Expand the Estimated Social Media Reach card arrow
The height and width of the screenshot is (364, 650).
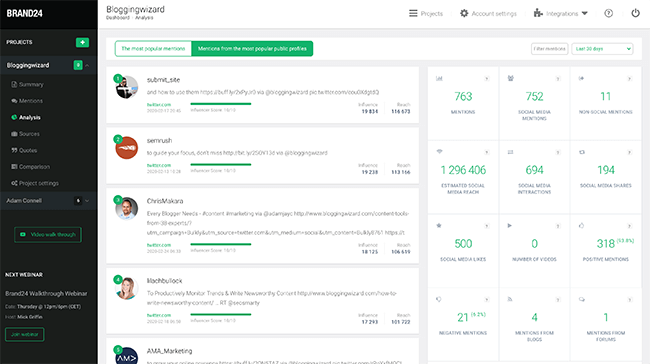point(487,152)
